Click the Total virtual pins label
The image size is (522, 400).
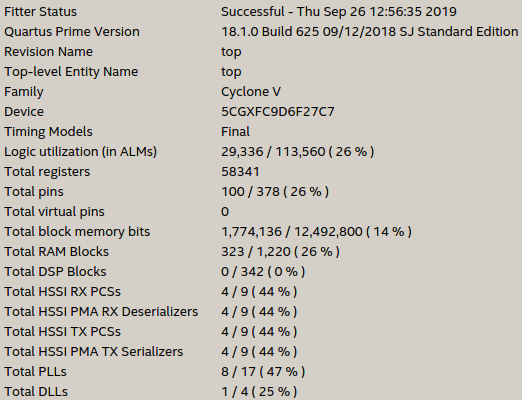coord(54,212)
